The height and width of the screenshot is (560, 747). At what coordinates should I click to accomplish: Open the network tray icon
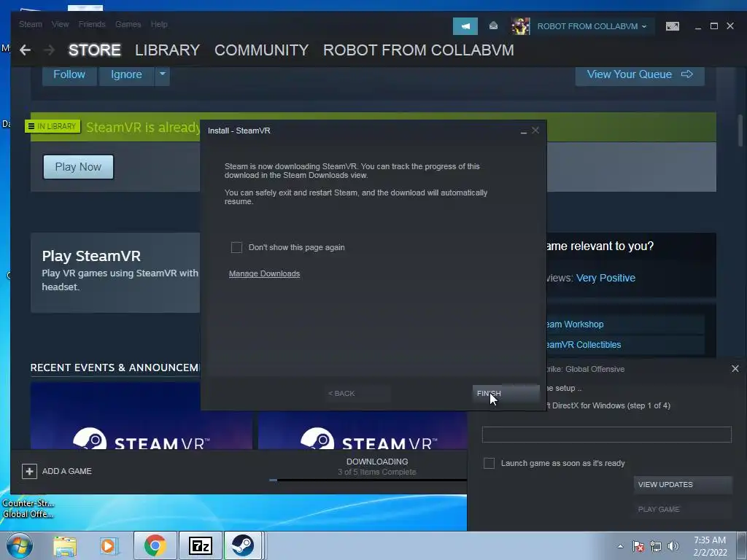coord(656,546)
